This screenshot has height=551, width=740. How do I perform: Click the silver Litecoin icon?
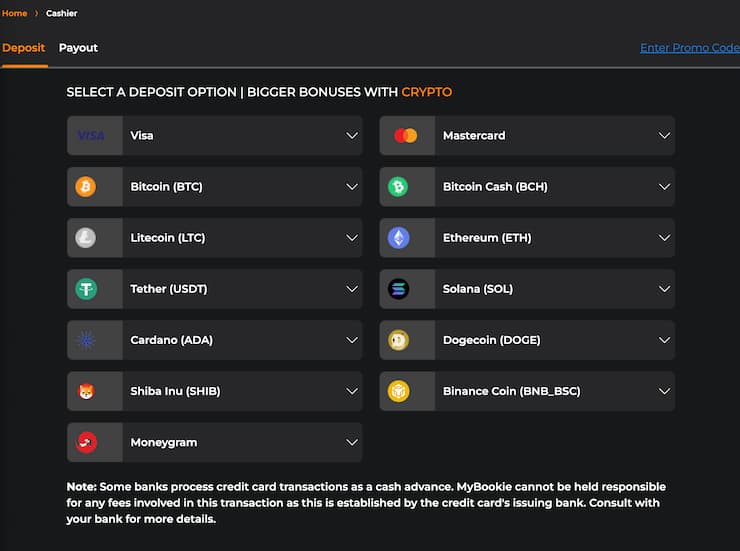point(86,238)
